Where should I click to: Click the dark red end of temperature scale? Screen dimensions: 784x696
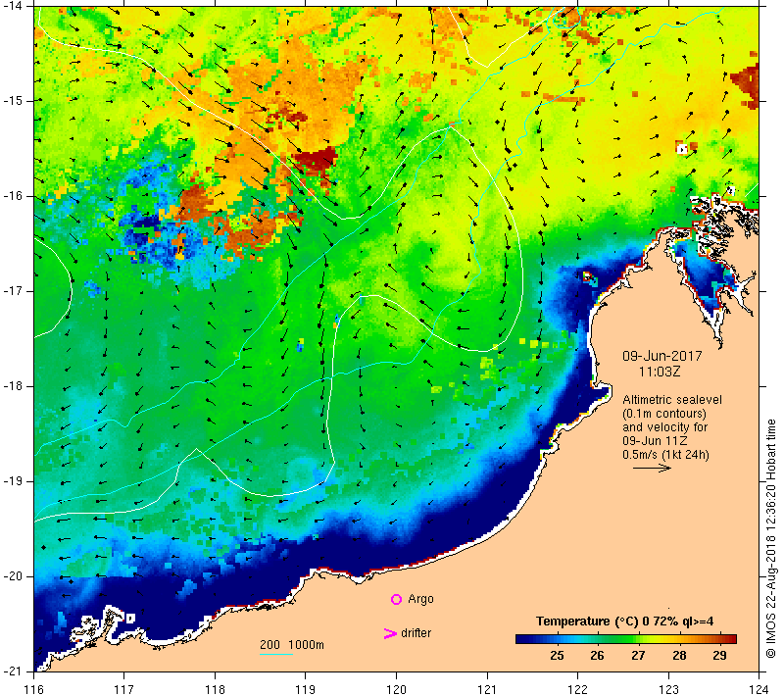click(x=730, y=639)
